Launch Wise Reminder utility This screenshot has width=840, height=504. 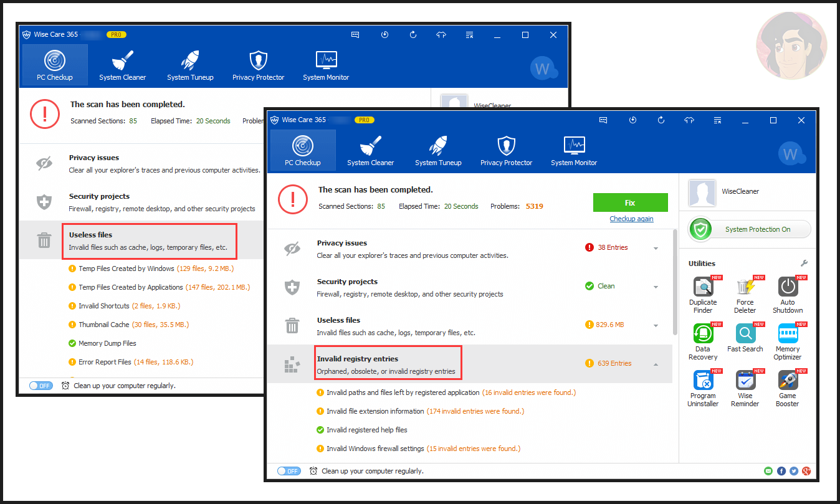point(745,388)
